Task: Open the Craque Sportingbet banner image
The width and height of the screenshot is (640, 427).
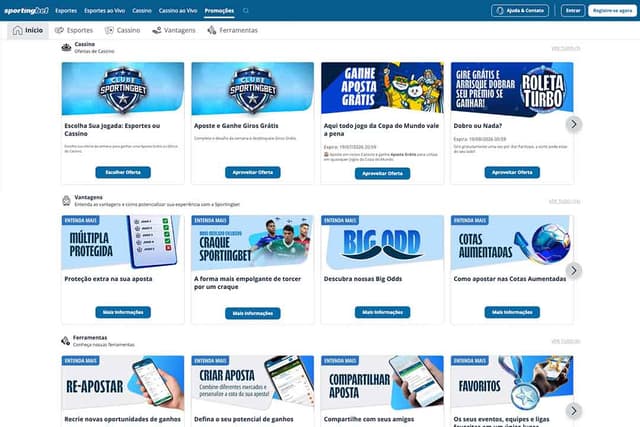Action: click(253, 242)
